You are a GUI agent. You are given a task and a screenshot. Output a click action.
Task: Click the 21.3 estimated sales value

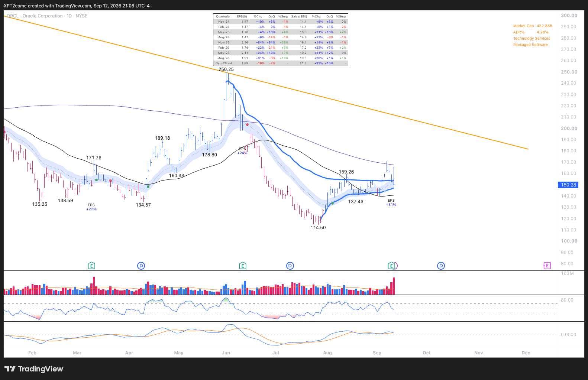pos(303,64)
